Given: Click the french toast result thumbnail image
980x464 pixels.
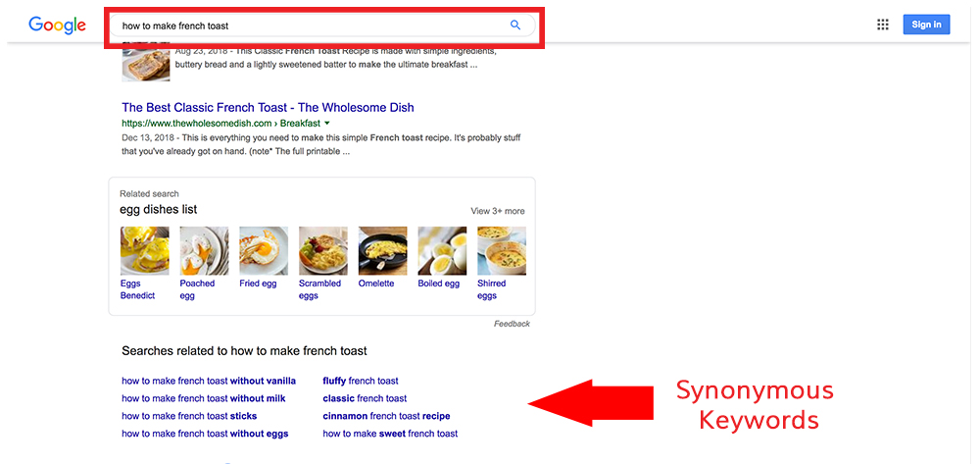Looking at the screenshot, I should click(x=146, y=62).
